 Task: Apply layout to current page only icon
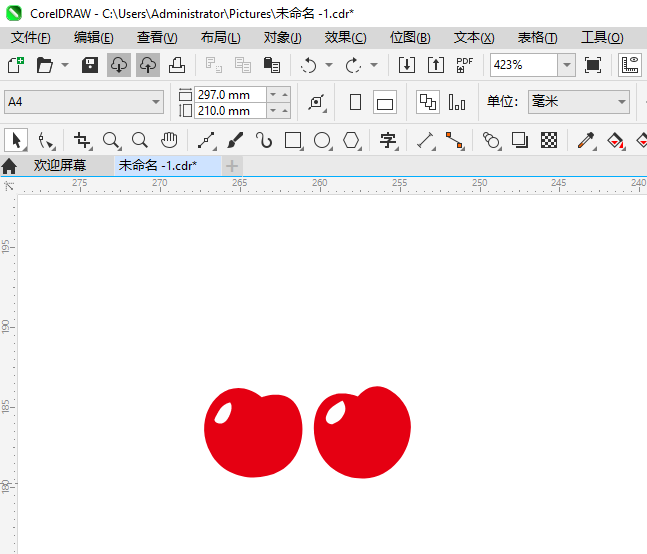457,102
